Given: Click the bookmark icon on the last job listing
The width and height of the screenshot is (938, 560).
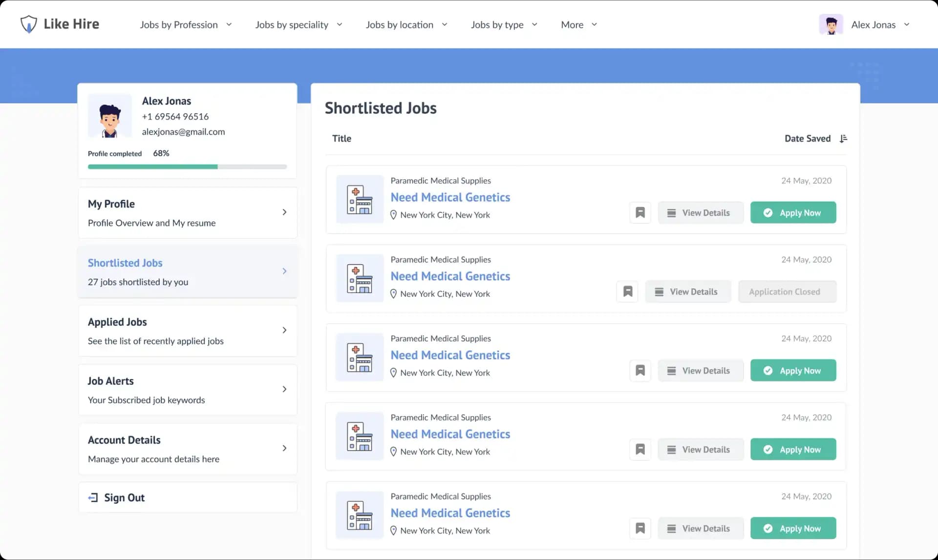Looking at the screenshot, I should (640, 528).
